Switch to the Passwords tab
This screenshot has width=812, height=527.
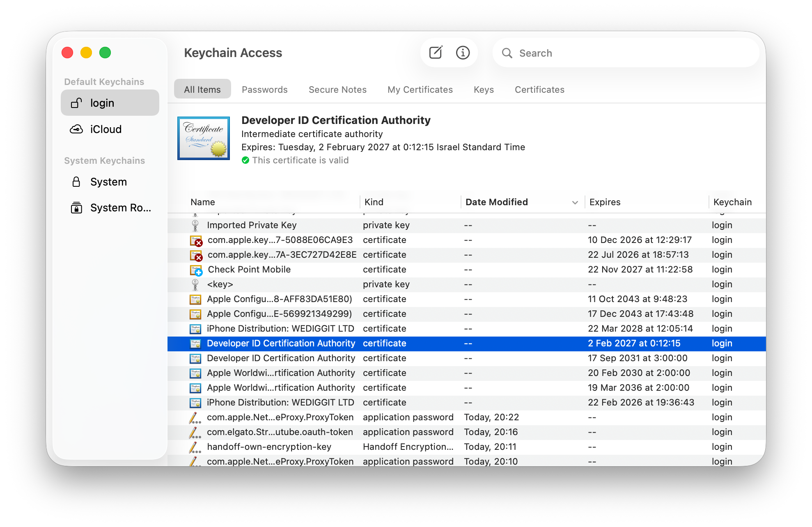[265, 89]
